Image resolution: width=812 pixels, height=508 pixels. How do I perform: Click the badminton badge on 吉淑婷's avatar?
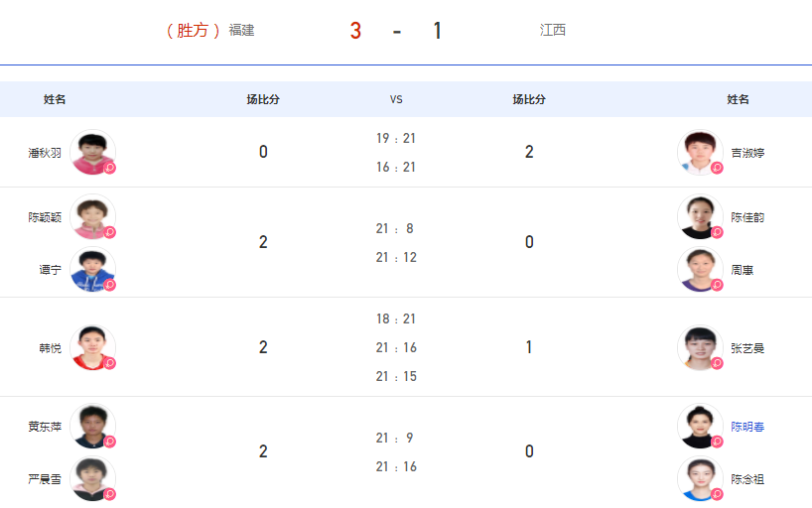click(x=717, y=168)
